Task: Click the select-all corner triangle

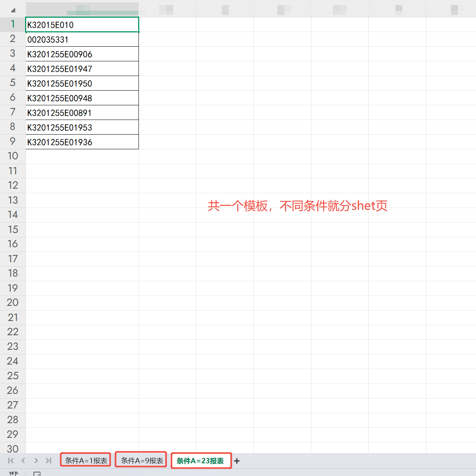Action: click(13, 10)
